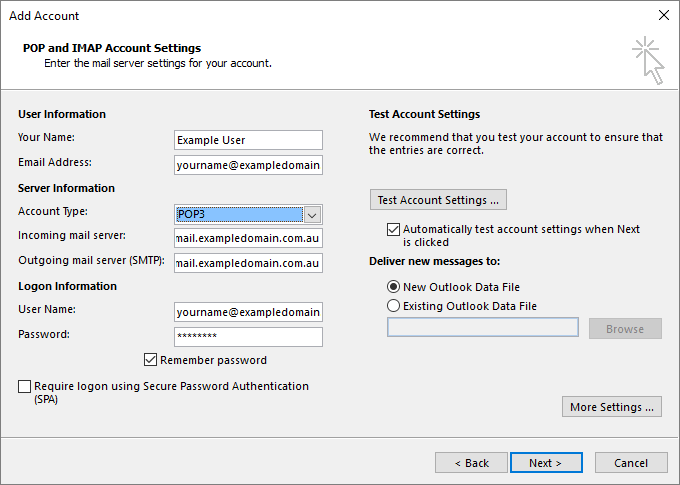Image resolution: width=680 pixels, height=485 pixels.
Task: Focus the Incoming mail server field
Action: pyautogui.click(x=248, y=238)
